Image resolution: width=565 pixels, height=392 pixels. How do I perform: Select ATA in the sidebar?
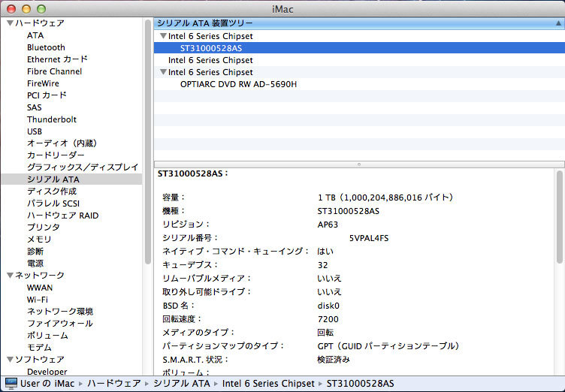coord(35,35)
